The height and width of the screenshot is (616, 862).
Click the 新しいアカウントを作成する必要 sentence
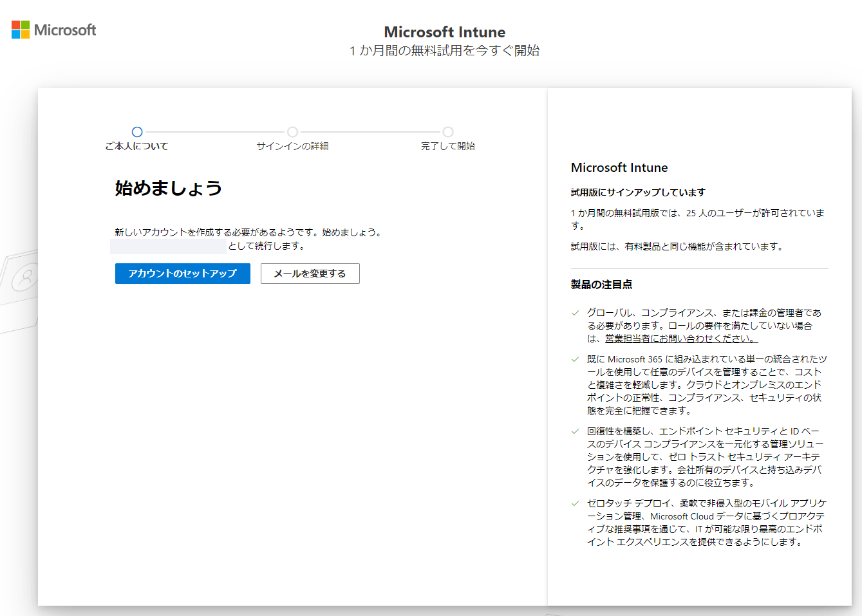pyautogui.click(x=249, y=232)
